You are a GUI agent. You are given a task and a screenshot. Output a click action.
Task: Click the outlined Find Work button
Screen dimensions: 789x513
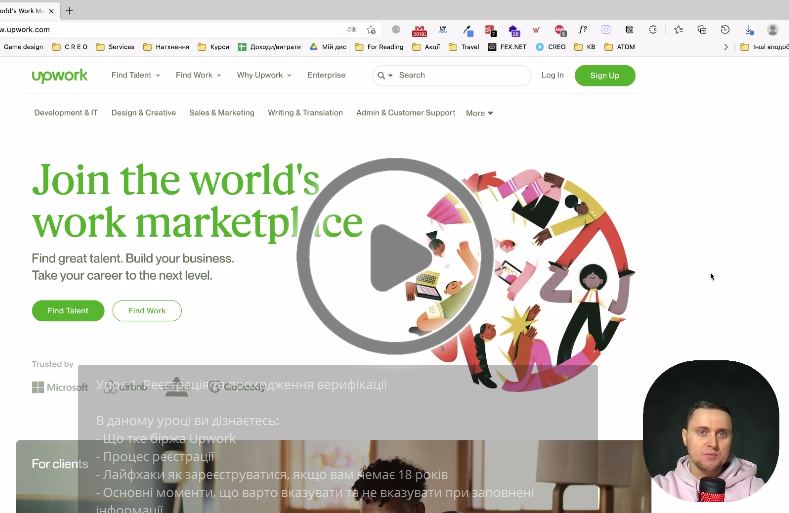147,311
